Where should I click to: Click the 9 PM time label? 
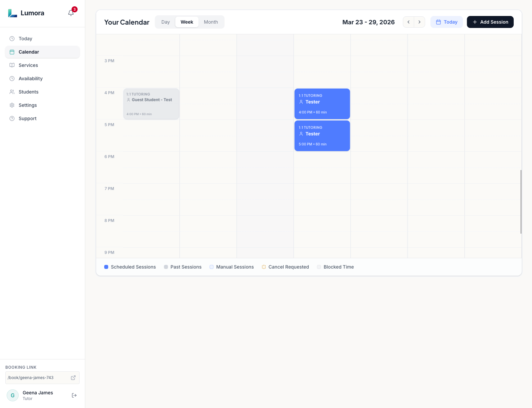(x=109, y=253)
